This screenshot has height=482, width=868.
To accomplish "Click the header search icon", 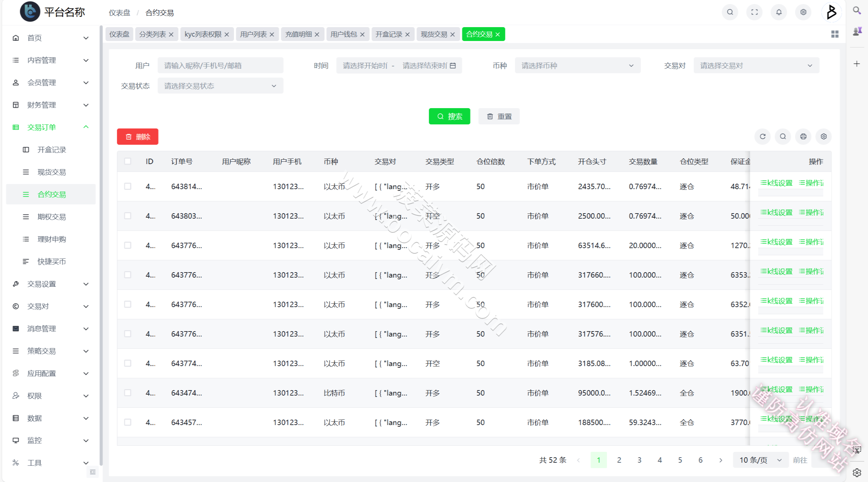I will click(x=730, y=12).
